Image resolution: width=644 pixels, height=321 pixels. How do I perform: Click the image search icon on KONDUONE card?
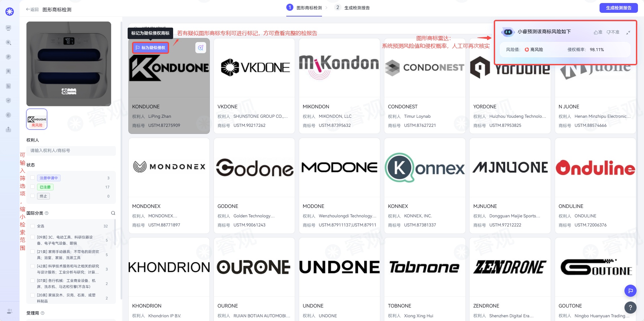[x=200, y=48]
